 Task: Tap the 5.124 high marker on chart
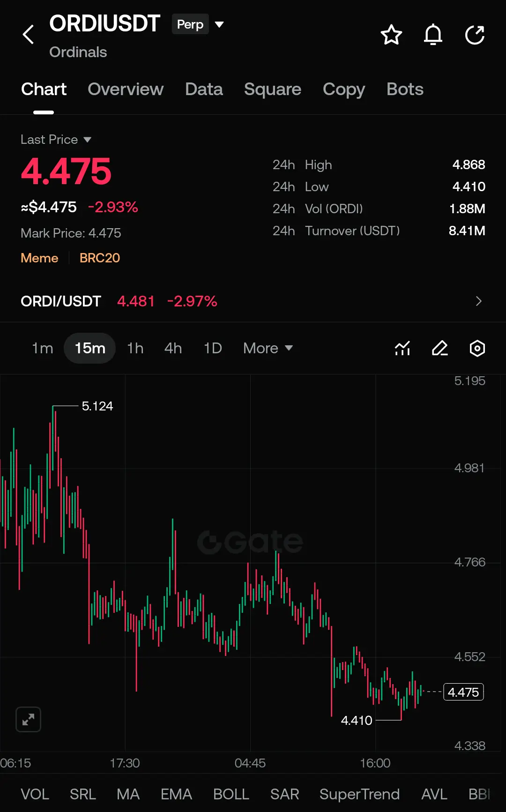click(97, 406)
